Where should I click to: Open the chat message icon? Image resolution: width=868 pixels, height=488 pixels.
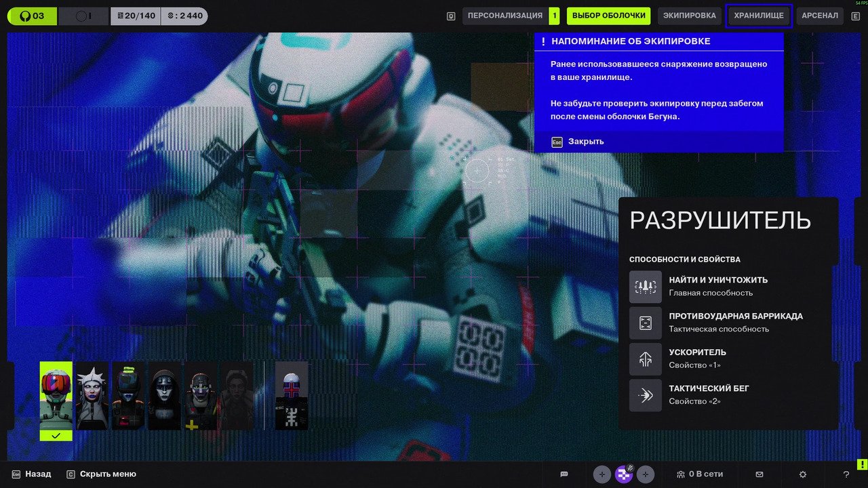(x=564, y=474)
